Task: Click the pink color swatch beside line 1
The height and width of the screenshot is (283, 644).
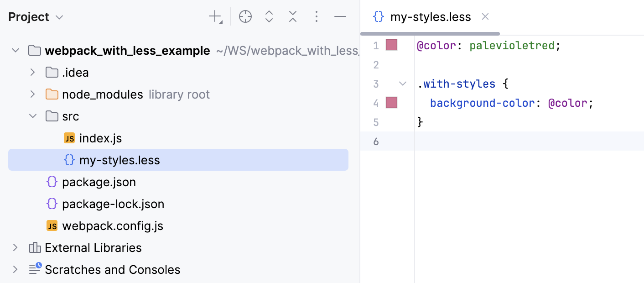Action: (391, 45)
